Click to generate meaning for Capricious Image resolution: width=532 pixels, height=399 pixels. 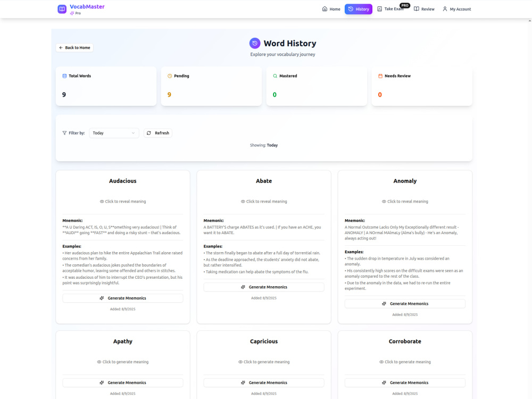(264, 362)
